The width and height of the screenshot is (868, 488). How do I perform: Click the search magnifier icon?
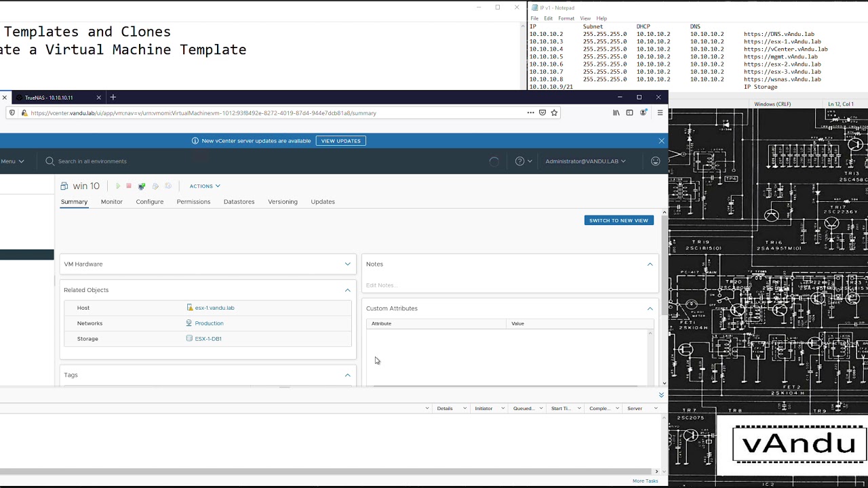tap(50, 161)
